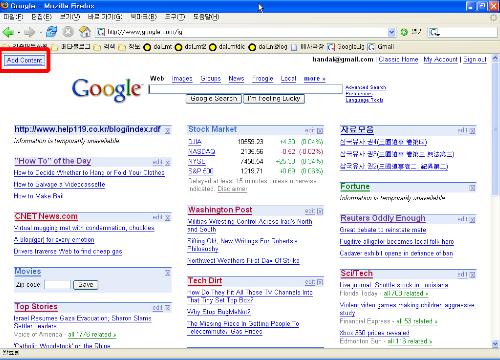Close the 자료모음 module with its X

coord(472,131)
